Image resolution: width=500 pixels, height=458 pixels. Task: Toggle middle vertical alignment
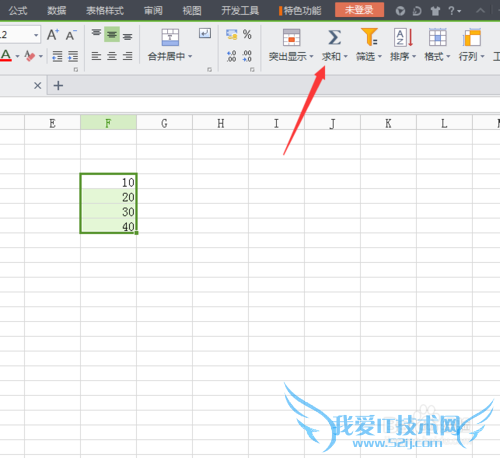(112, 35)
